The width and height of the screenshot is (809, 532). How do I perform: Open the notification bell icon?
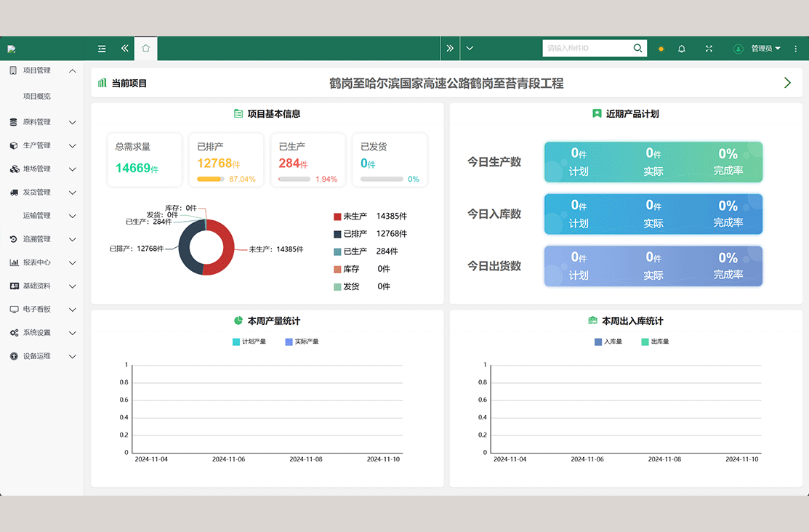pos(682,49)
